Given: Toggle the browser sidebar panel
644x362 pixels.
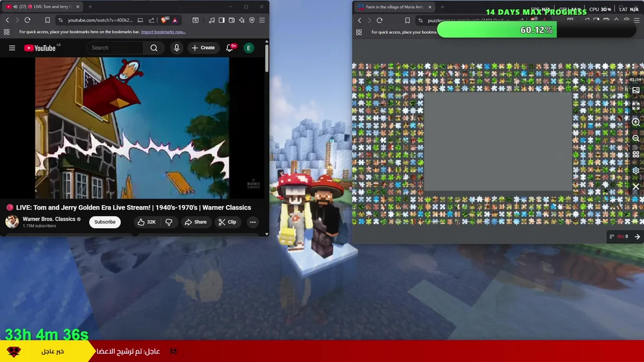Looking at the screenshot, I should [x=221, y=20].
